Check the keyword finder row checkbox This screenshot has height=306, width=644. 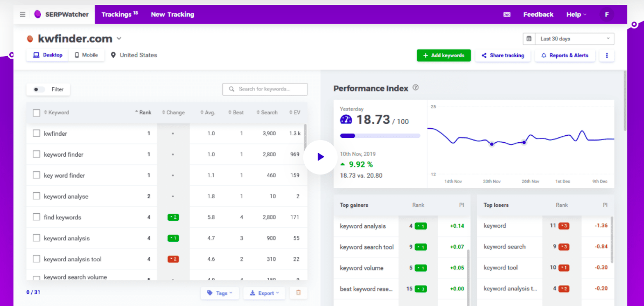click(x=36, y=154)
